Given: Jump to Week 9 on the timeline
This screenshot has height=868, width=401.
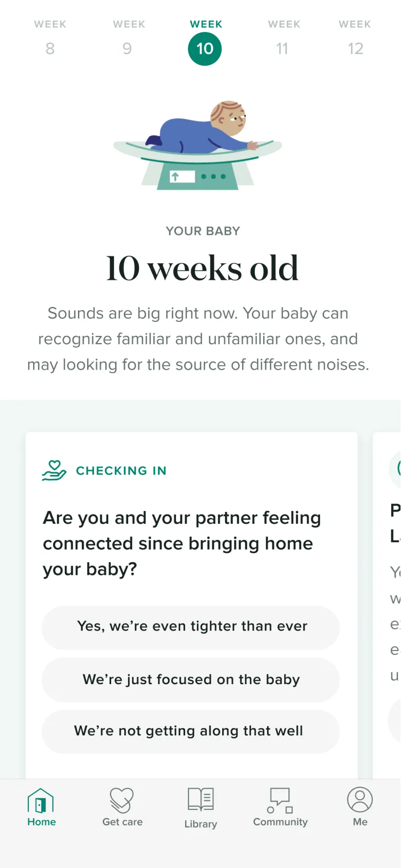Looking at the screenshot, I should coord(128,39).
